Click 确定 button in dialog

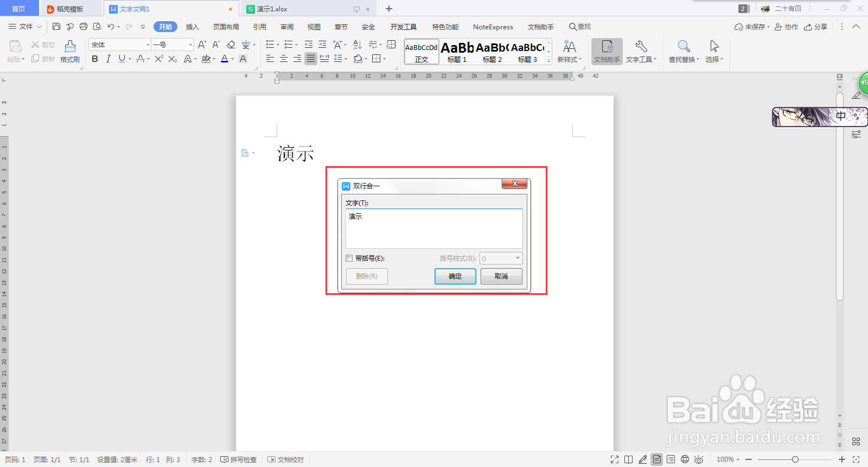click(x=455, y=276)
